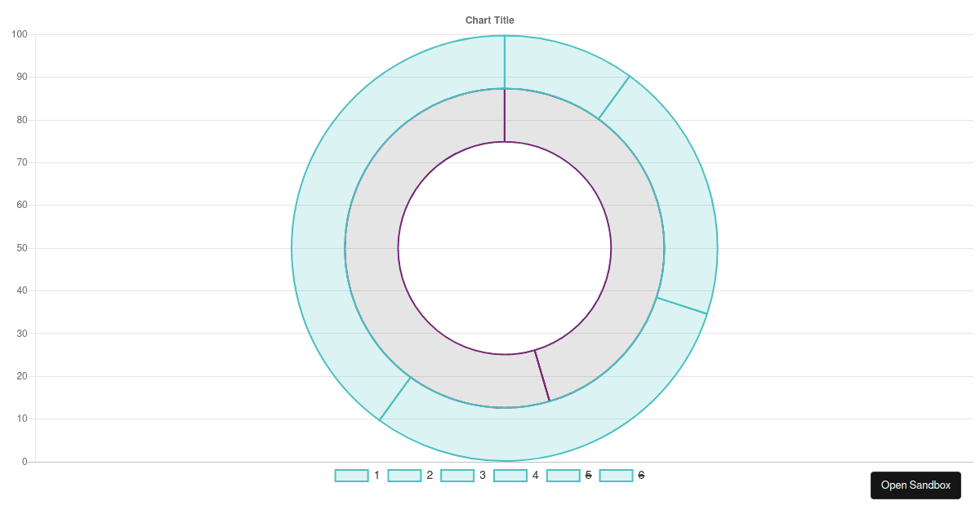Click the legend color box for 1
Image resolution: width=980 pixels, height=514 pixels.
click(x=351, y=476)
